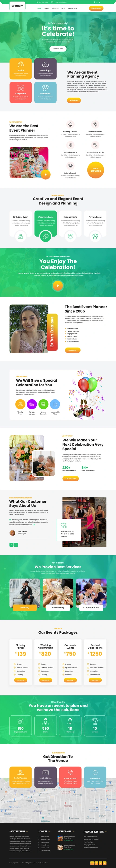Play video in You Enjoy The Celebration banner
116x868 pixels.
tap(58, 285)
